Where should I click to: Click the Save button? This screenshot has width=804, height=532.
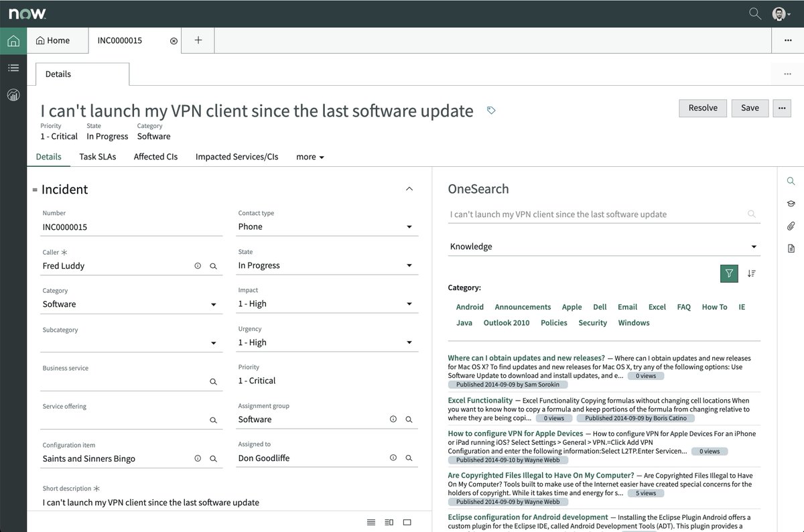click(x=750, y=108)
